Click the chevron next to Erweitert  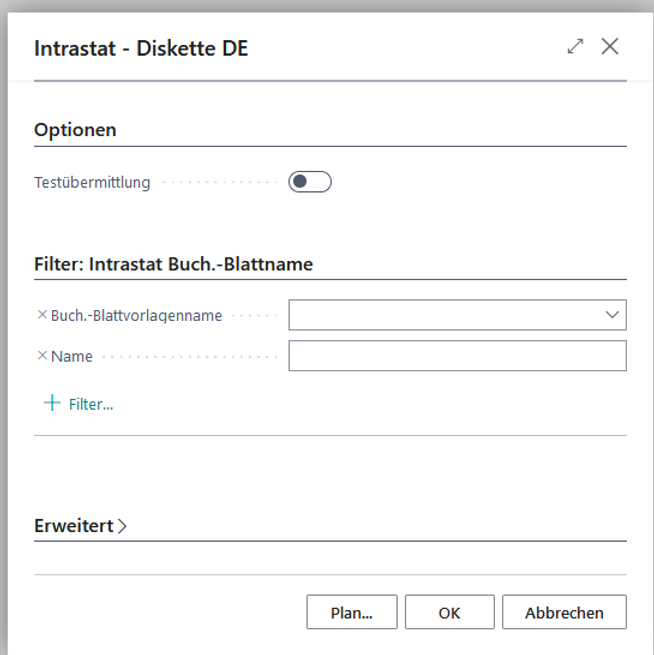(123, 526)
